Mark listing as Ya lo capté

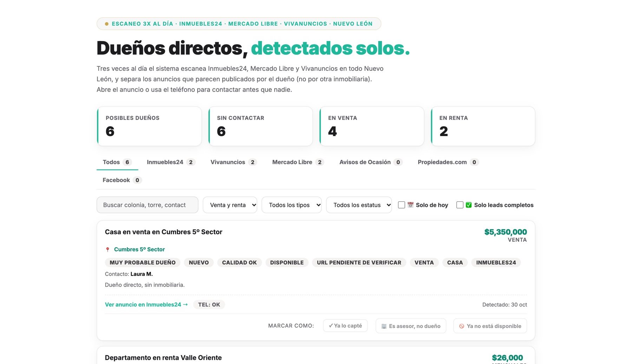[x=345, y=326]
